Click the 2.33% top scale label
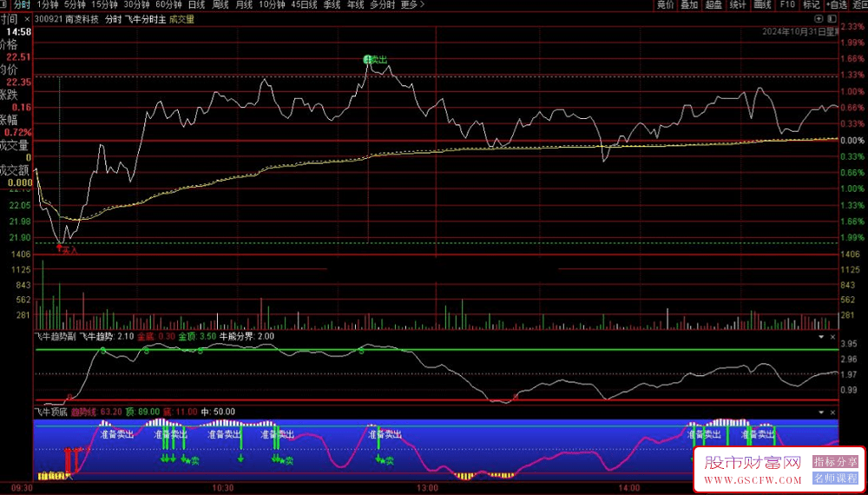 [852, 27]
